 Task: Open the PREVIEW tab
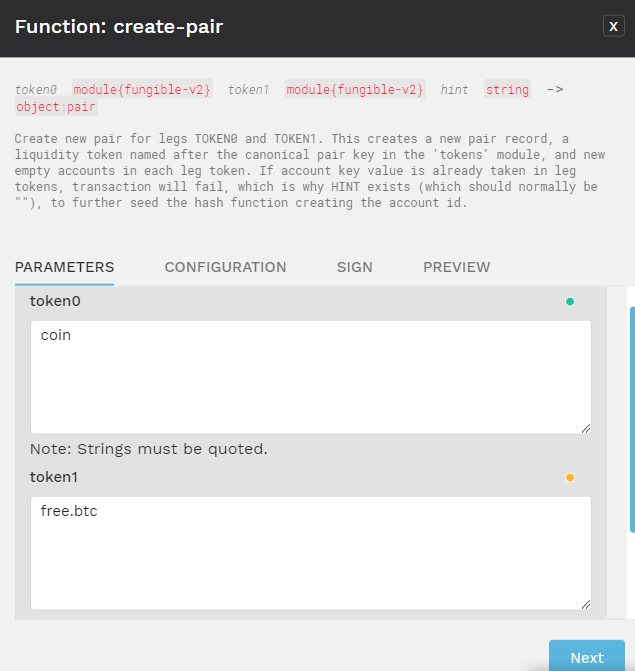click(457, 267)
